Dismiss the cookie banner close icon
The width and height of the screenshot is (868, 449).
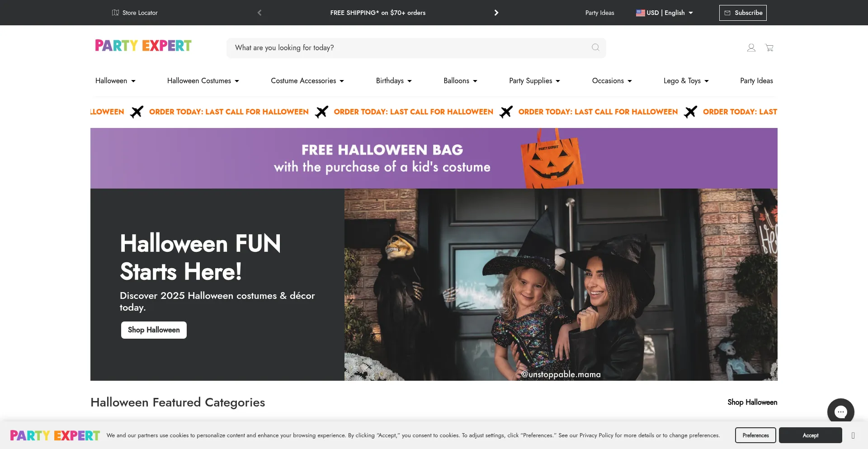(853, 435)
